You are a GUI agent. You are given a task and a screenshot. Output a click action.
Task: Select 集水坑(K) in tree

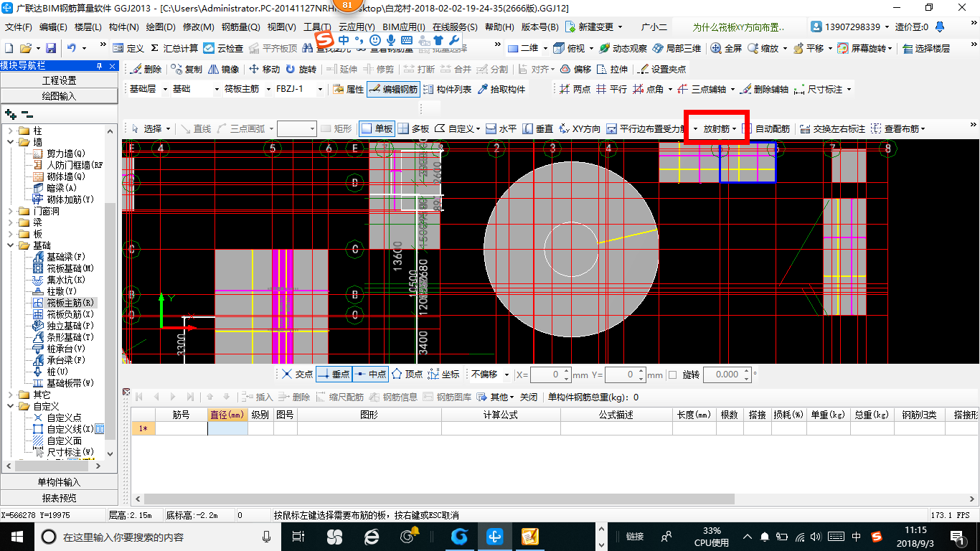pyautogui.click(x=66, y=280)
